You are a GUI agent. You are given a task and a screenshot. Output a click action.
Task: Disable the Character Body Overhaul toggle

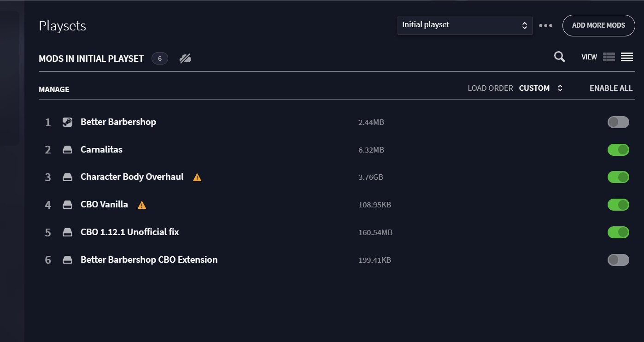coord(618,177)
